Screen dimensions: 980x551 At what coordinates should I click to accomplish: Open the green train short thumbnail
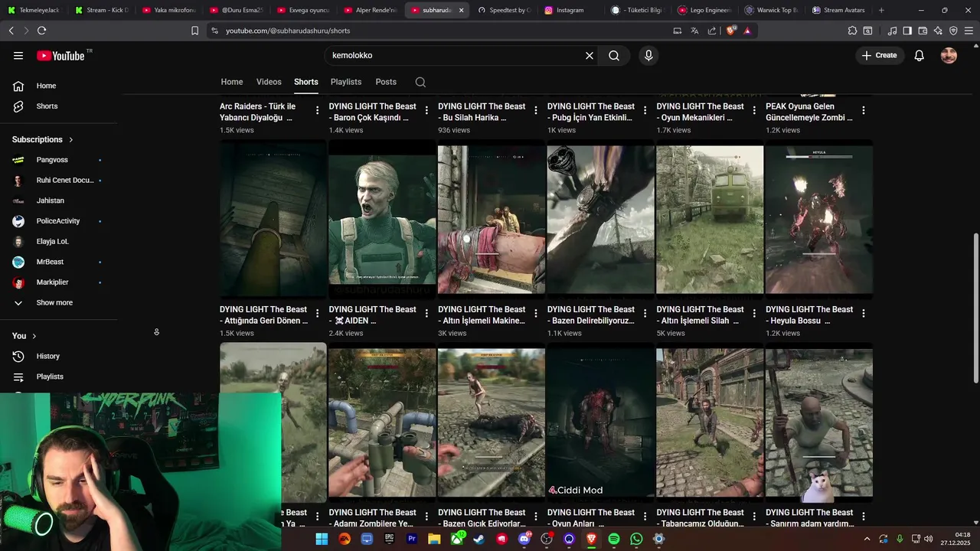click(710, 220)
